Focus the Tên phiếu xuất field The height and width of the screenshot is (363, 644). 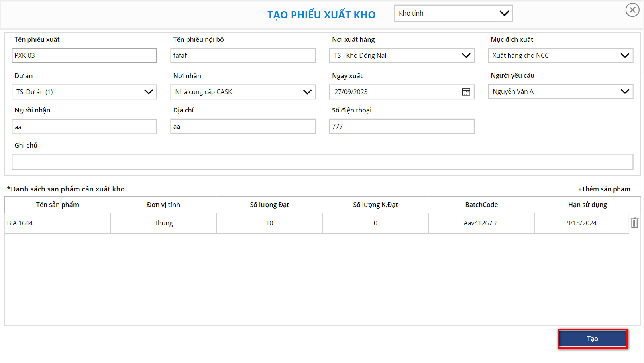pyautogui.click(x=84, y=56)
